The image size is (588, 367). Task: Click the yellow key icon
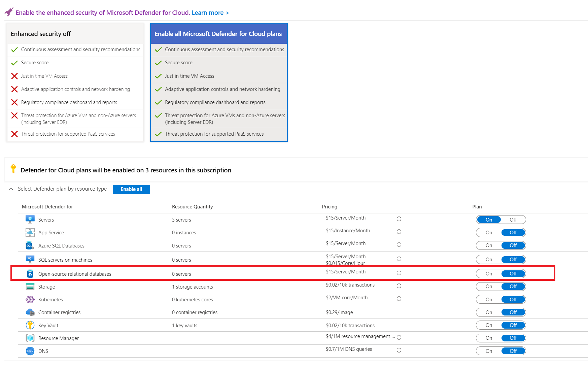(13, 169)
